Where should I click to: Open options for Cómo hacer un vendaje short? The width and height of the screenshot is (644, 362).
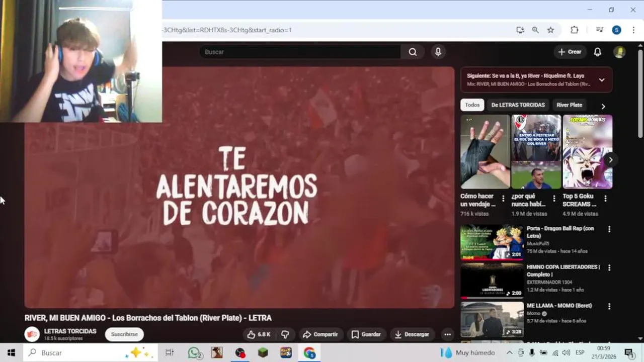tap(503, 199)
